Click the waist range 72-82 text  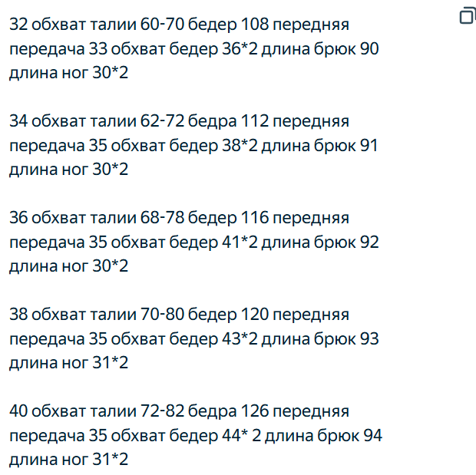click(162, 411)
